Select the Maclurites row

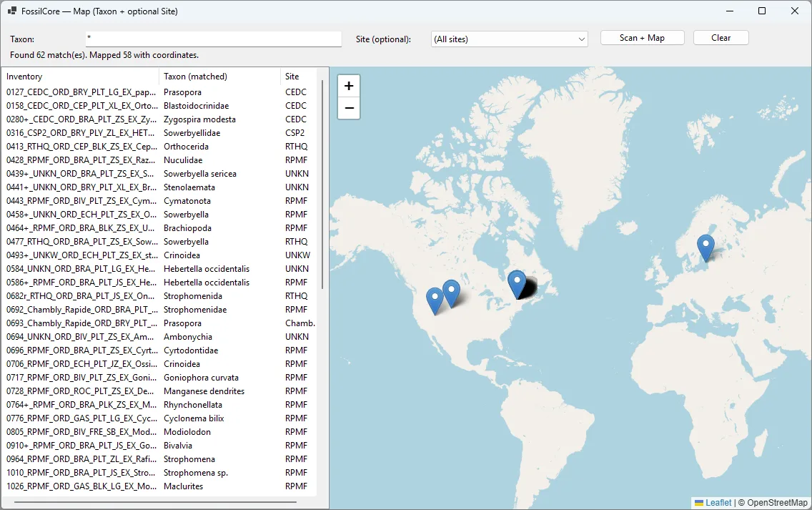[159, 486]
